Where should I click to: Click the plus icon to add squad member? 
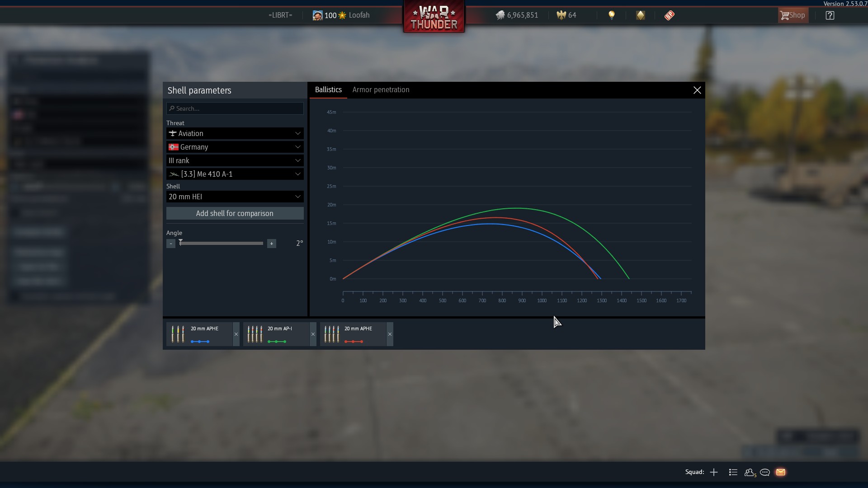point(714,472)
